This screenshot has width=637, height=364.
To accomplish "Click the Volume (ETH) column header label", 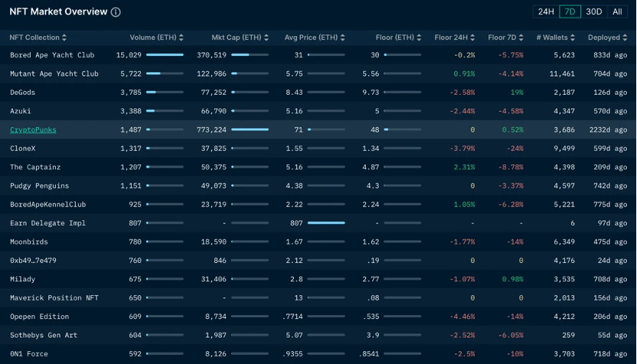I will [153, 37].
